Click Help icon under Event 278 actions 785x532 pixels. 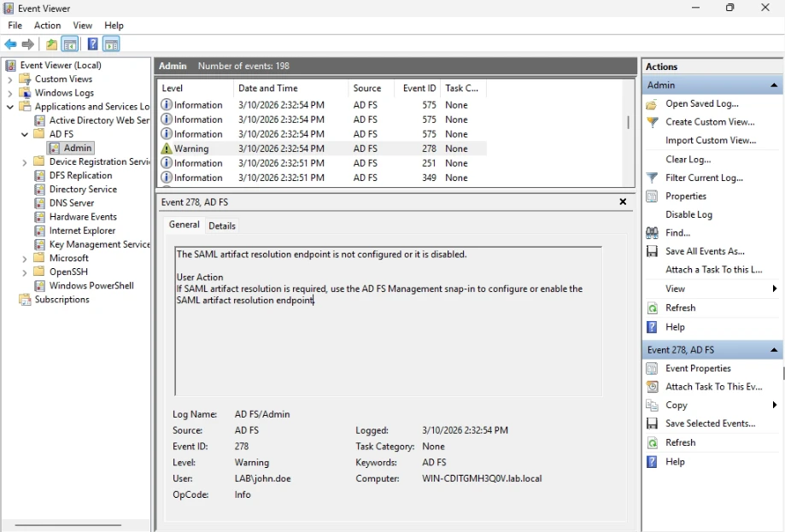point(652,461)
